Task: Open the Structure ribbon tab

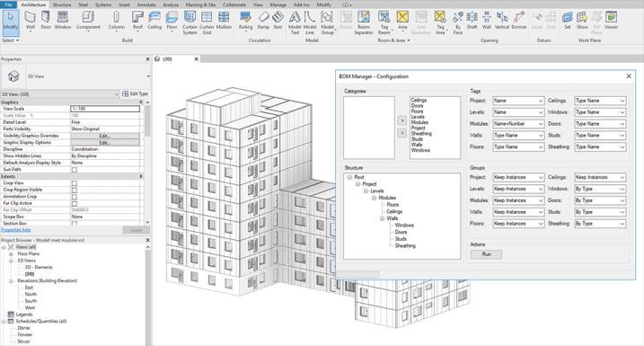Action: [x=62, y=4]
